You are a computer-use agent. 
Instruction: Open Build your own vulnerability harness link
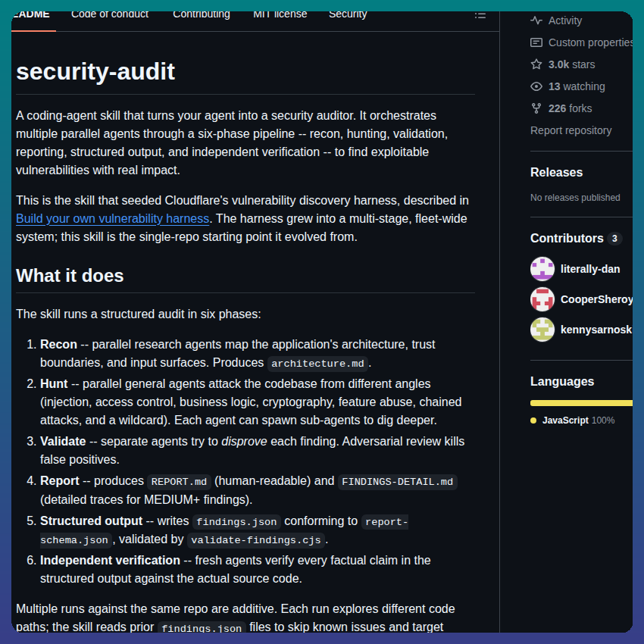[113, 218]
